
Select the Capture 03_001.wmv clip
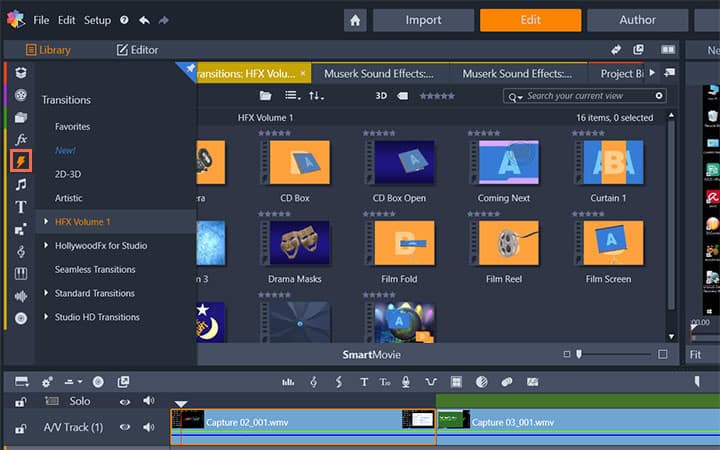click(x=579, y=427)
